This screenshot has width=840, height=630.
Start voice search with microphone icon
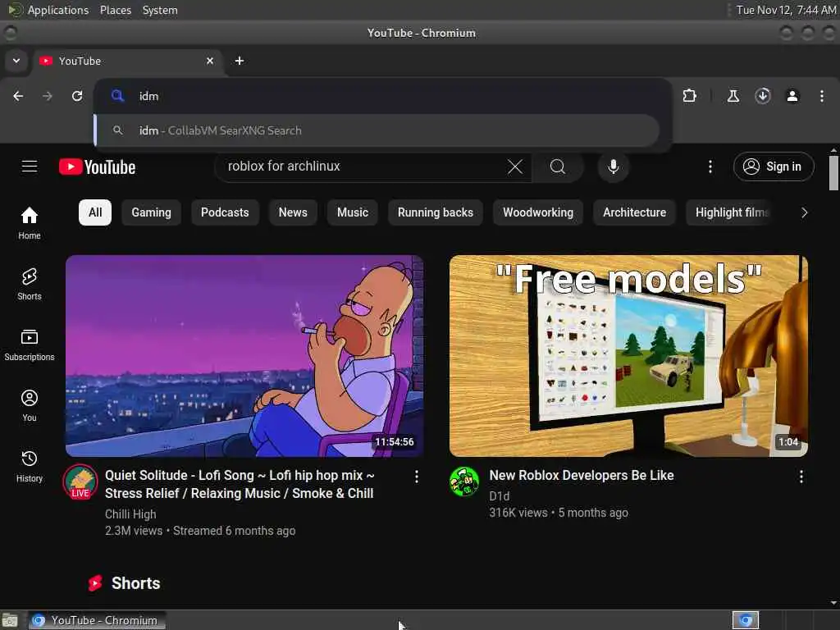coord(614,167)
